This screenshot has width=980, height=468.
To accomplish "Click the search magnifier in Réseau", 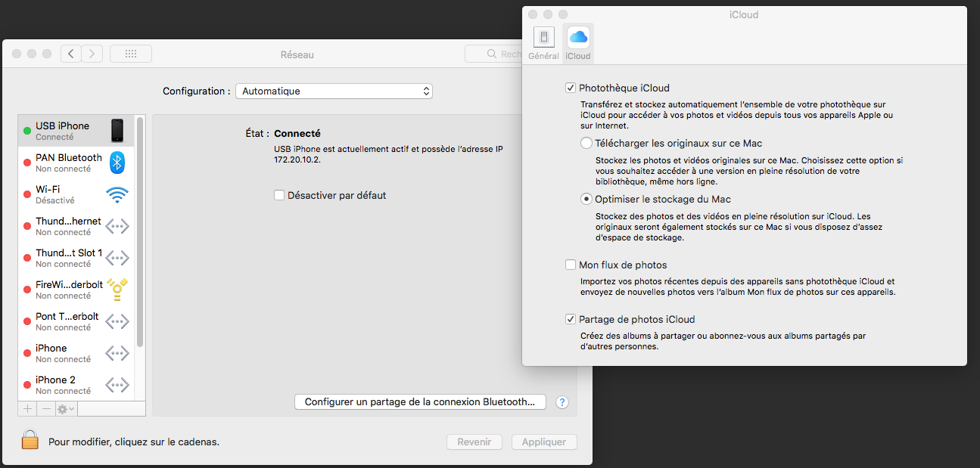I will click(492, 54).
